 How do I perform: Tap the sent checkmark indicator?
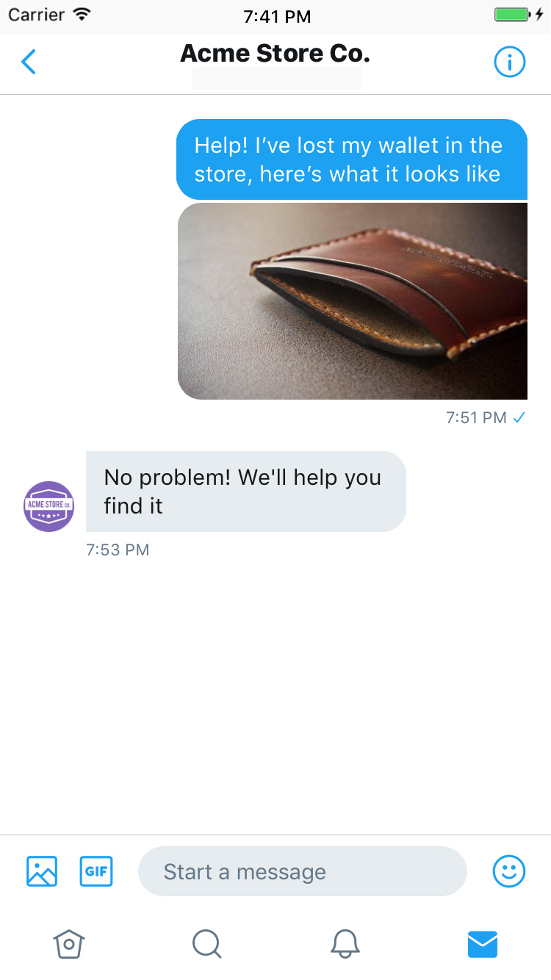pyautogui.click(x=519, y=417)
